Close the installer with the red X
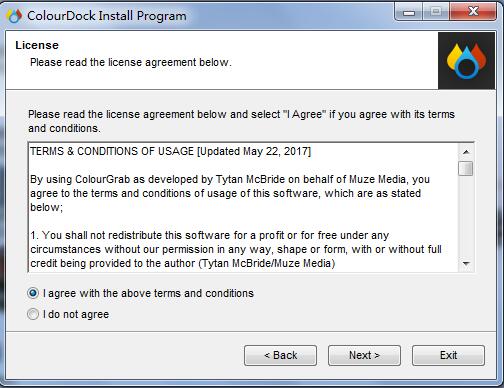The height and width of the screenshot is (388, 504). pos(473,13)
